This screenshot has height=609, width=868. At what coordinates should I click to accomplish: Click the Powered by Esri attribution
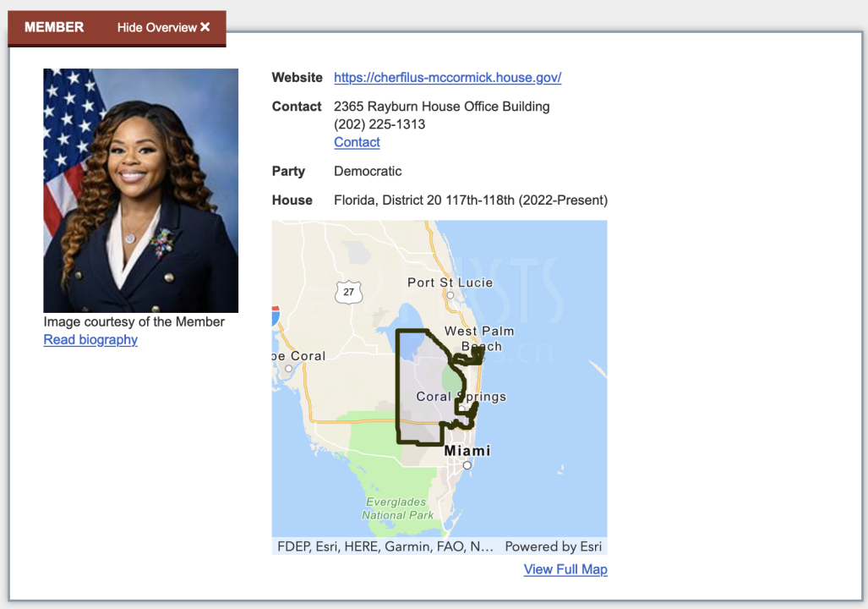click(554, 546)
